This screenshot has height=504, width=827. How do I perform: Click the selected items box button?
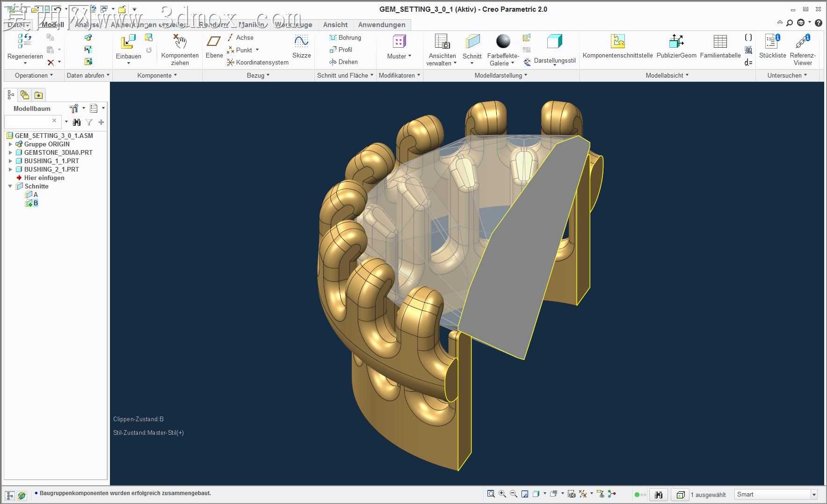[681, 494]
